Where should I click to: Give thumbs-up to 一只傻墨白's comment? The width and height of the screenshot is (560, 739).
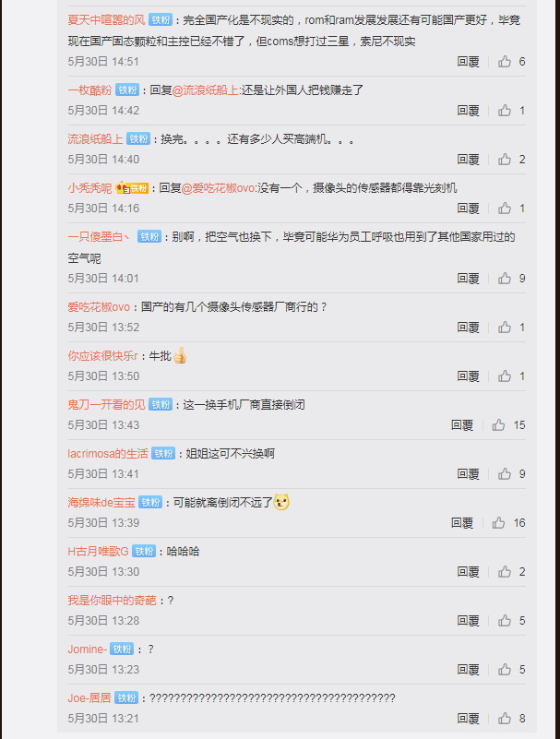tap(505, 278)
